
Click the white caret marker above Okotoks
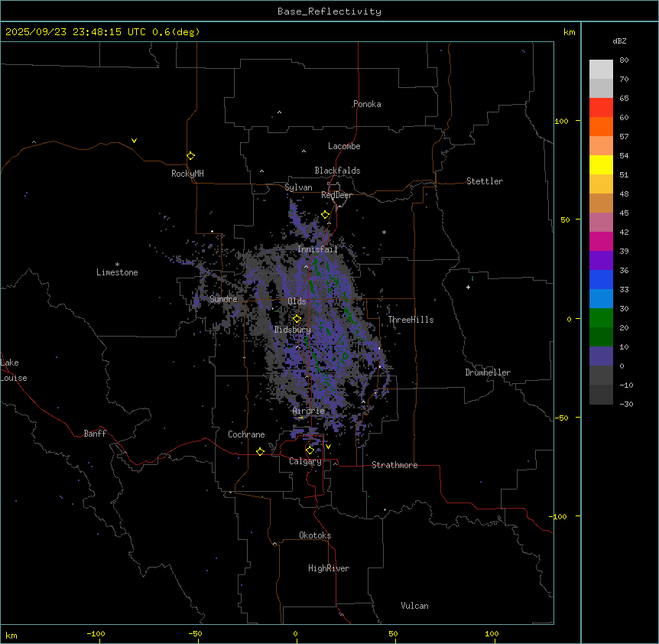274,544
